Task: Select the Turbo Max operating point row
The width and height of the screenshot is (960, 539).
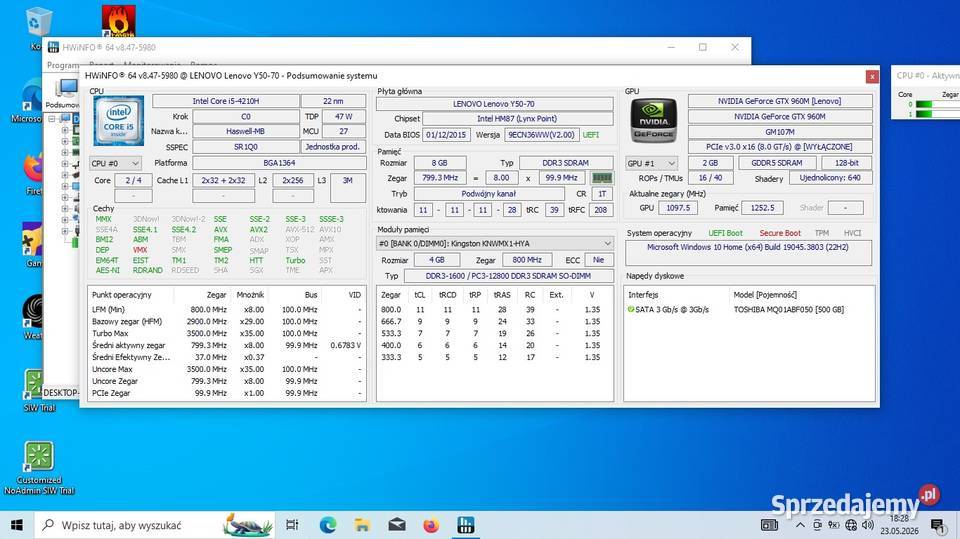Action: coord(227,333)
